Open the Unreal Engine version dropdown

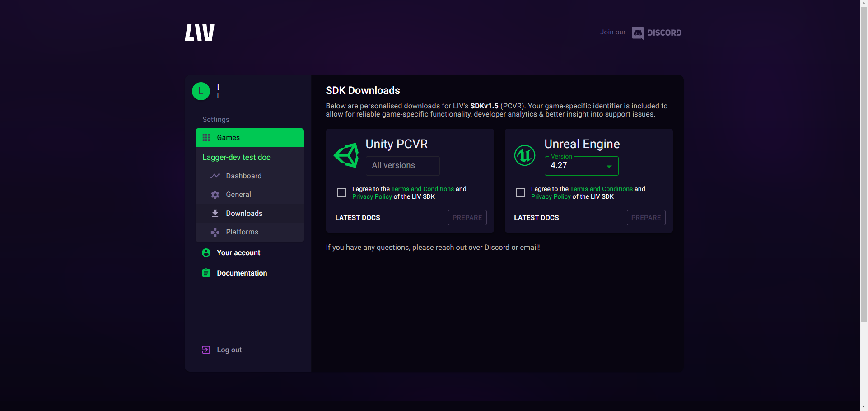pyautogui.click(x=581, y=166)
